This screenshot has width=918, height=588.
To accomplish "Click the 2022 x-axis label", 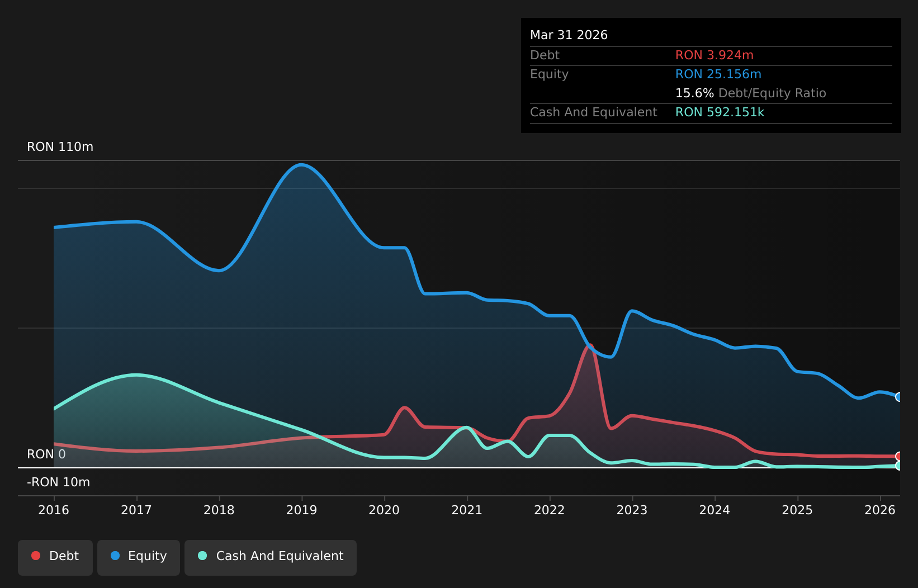I will [550, 510].
